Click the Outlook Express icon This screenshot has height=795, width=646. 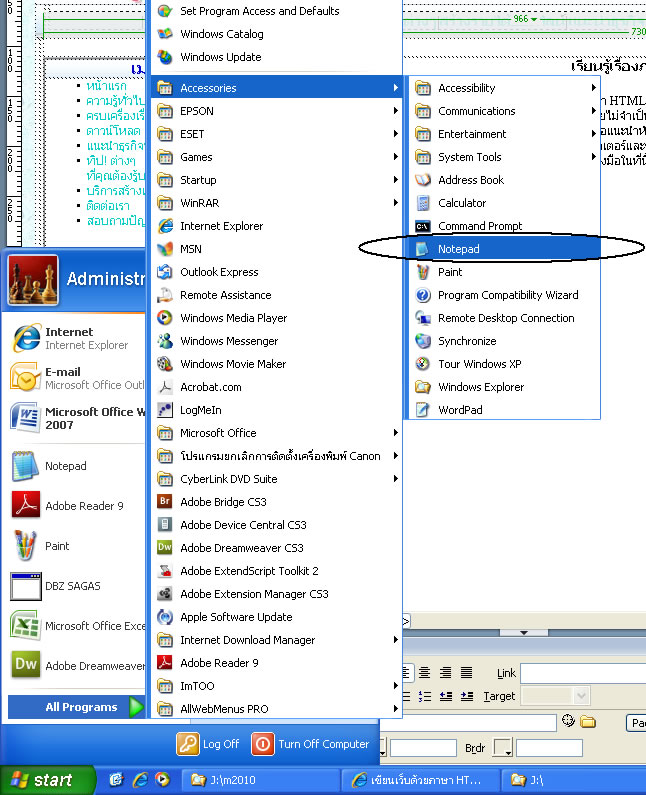(165, 272)
